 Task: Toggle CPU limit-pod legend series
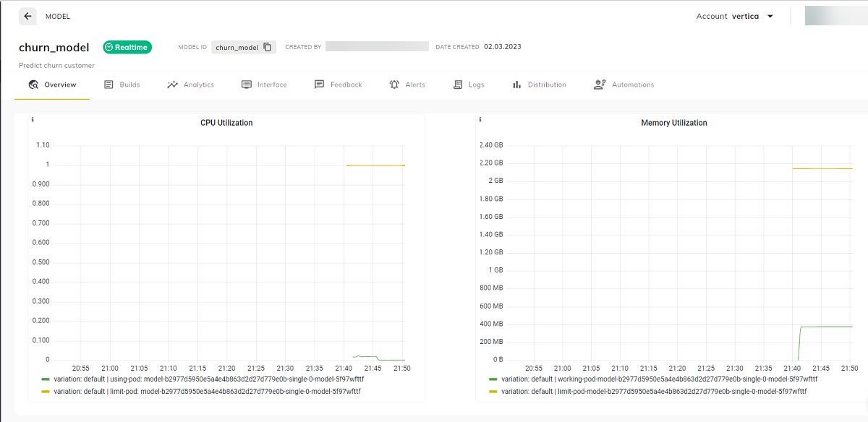(x=201, y=391)
